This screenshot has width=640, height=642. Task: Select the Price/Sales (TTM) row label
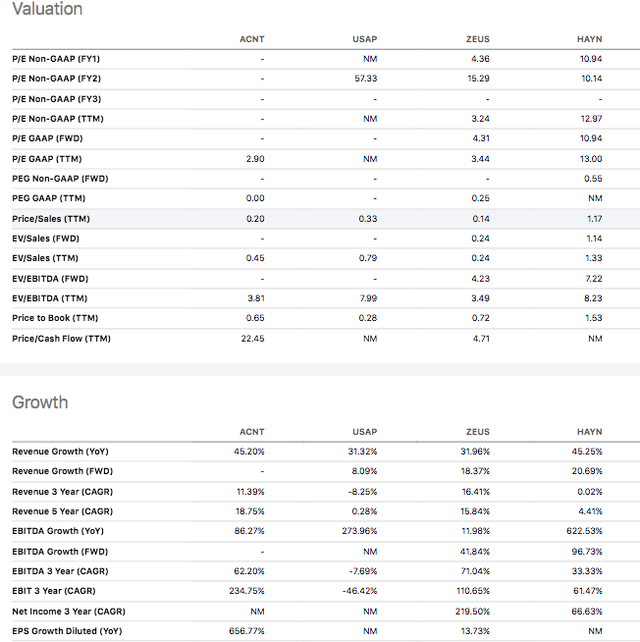pos(51,219)
